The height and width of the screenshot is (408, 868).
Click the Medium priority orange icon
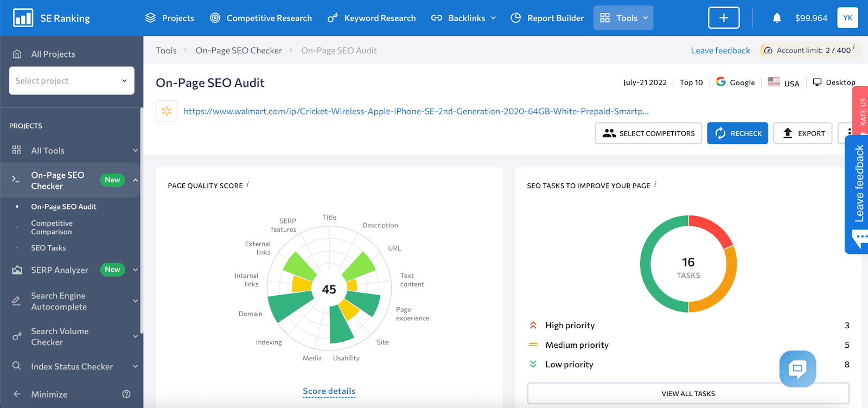(x=533, y=345)
